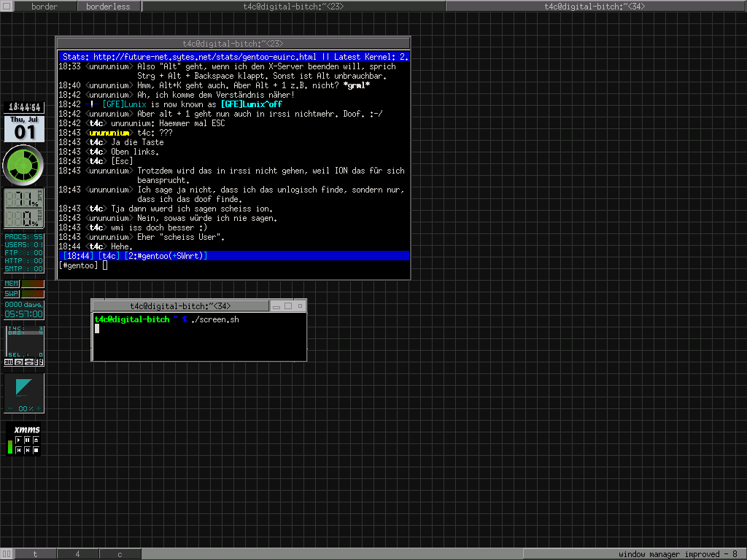This screenshot has height=560, width=747.
Task: Click the SMTP counter line in dock app
Action: (24, 268)
